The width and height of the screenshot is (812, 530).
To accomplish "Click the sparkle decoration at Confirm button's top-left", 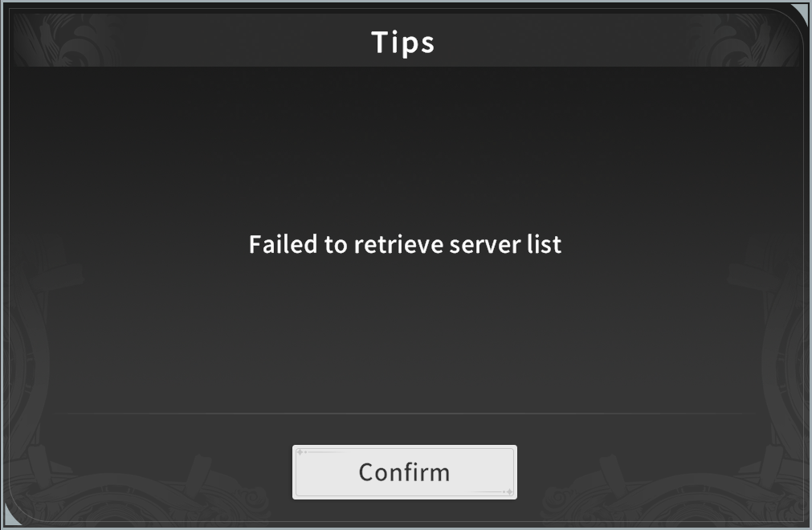I will coord(302,452).
